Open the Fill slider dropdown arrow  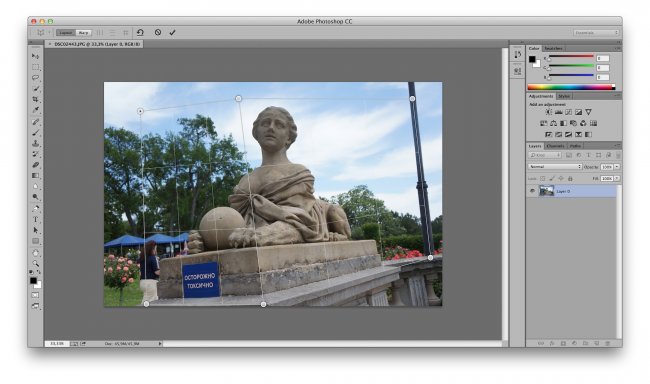(617, 178)
